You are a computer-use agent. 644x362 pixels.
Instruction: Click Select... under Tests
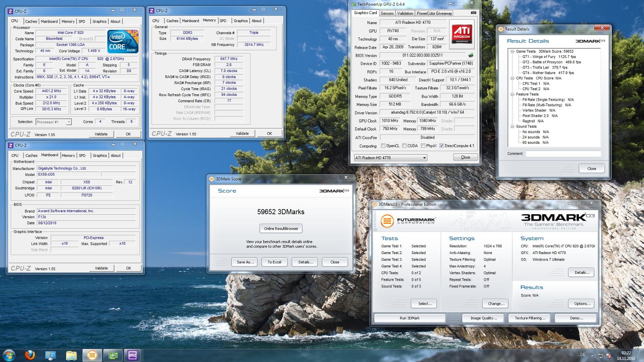[x=425, y=304]
